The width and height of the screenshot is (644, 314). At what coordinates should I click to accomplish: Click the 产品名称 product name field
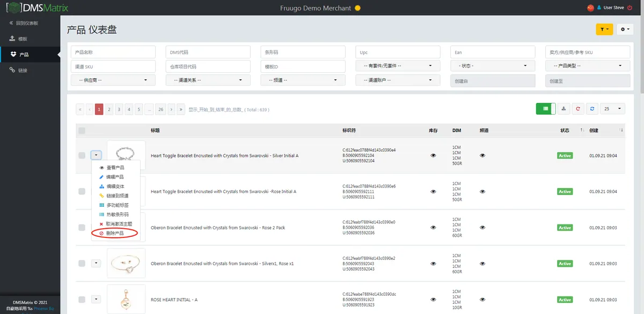coord(113,52)
